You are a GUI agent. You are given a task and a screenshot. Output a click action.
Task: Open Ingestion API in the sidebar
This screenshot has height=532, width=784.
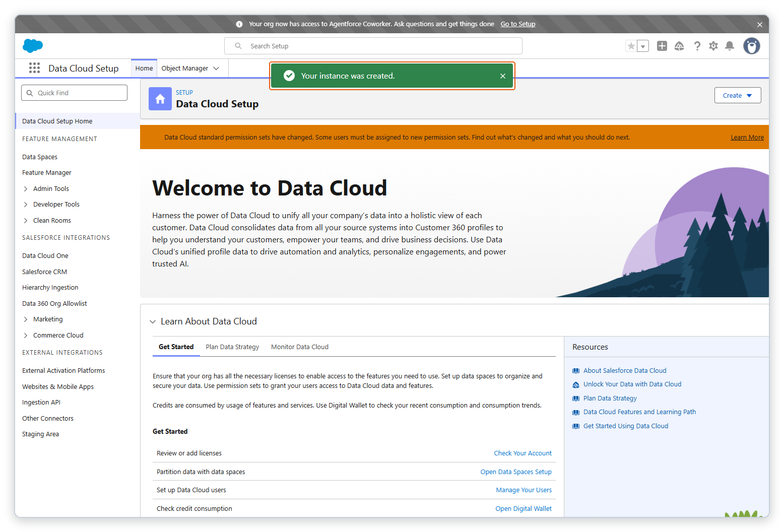tap(41, 402)
